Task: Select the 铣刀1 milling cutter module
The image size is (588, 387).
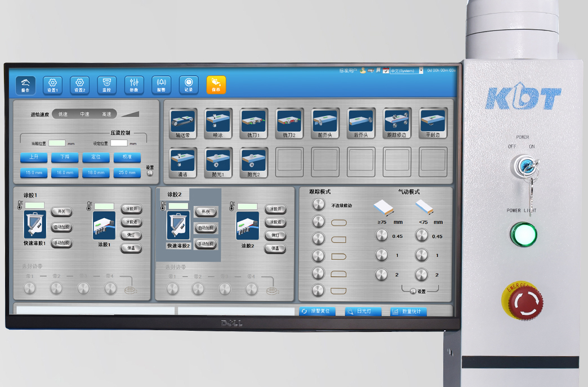Action: 253,123
